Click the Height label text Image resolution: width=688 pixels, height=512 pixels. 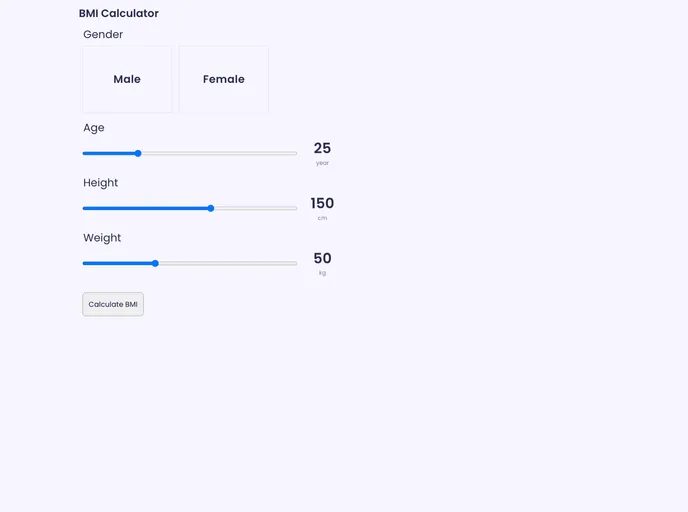click(101, 183)
